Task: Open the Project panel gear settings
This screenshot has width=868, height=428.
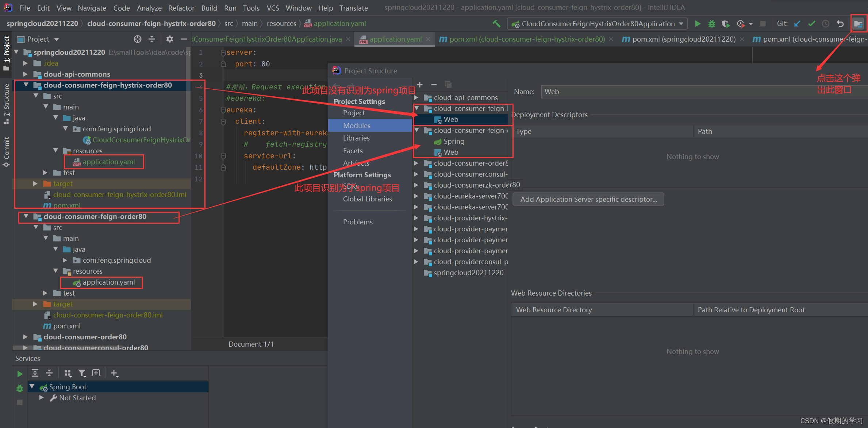Action: 169,39
